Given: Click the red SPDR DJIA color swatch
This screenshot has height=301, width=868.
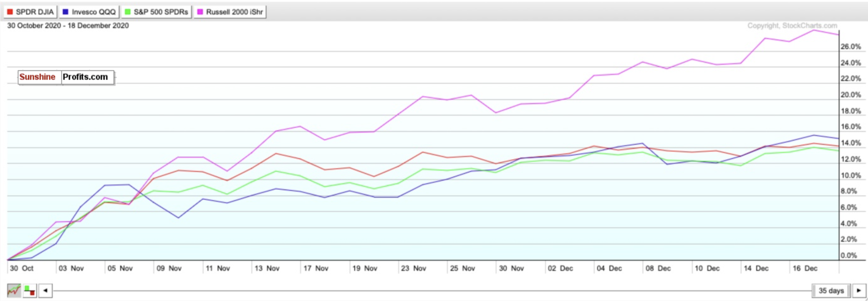Looking at the screenshot, I should point(10,12).
